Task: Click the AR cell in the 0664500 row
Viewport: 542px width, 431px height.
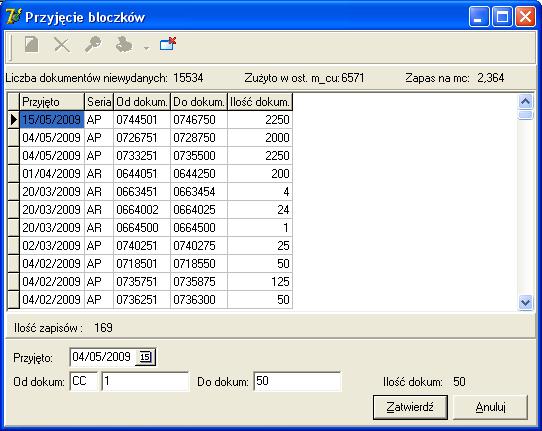Action: (x=99, y=227)
